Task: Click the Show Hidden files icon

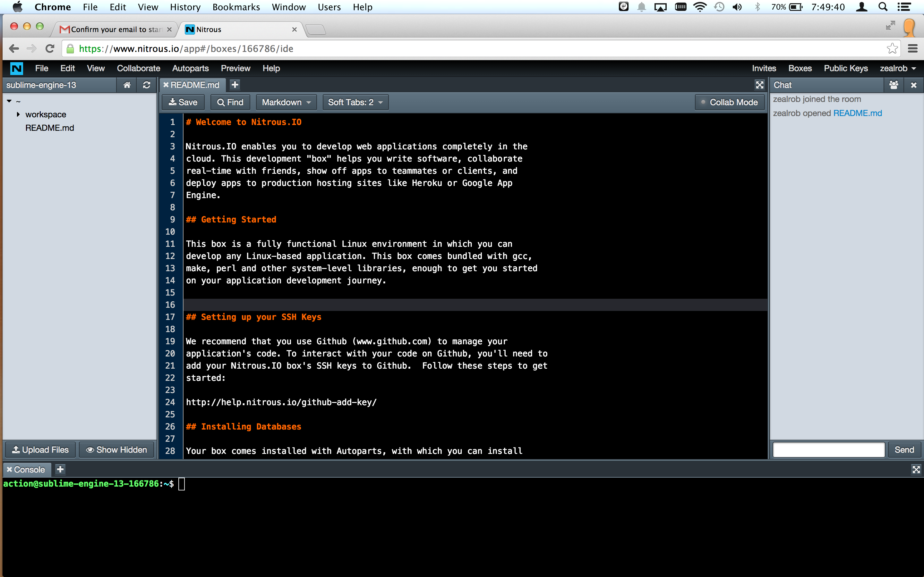Action: click(116, 450)
